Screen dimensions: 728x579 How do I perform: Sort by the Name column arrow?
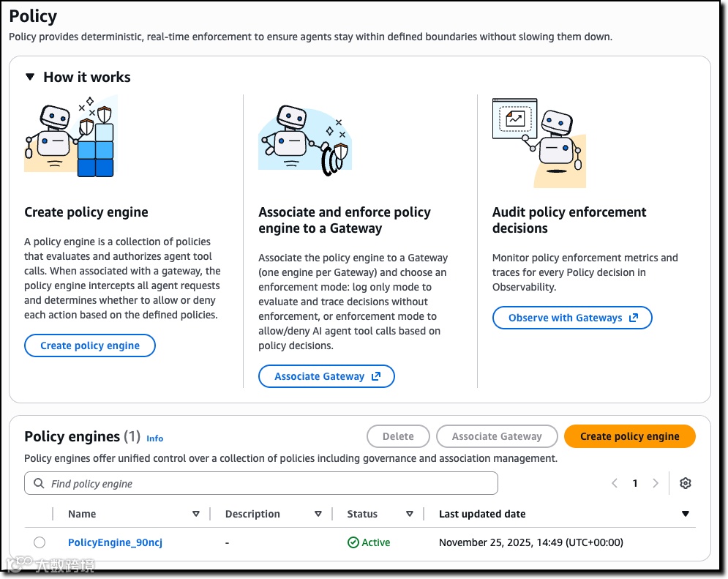click(196, 514)
